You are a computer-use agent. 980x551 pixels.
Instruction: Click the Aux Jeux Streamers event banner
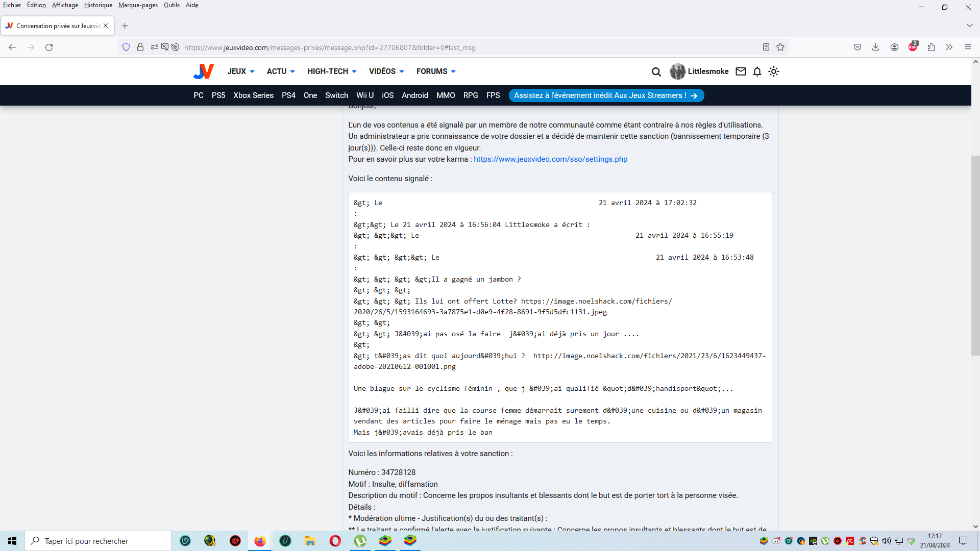point(606,95)
